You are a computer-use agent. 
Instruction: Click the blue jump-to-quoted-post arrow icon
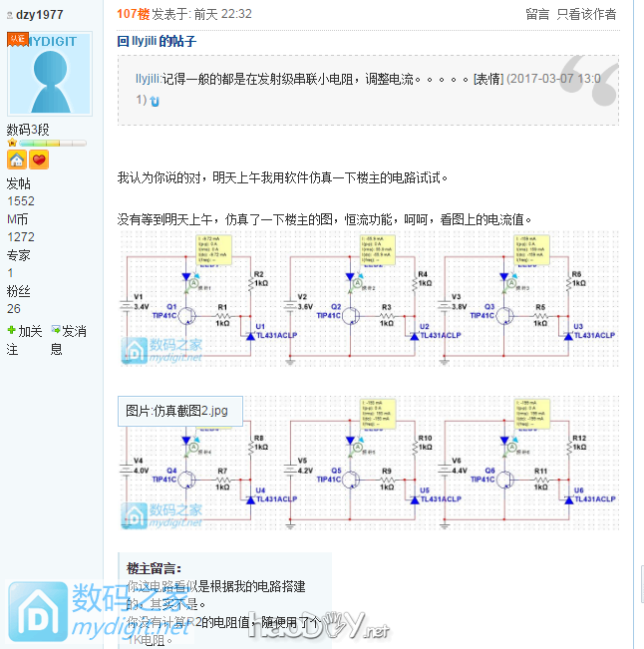pos(155,101)
